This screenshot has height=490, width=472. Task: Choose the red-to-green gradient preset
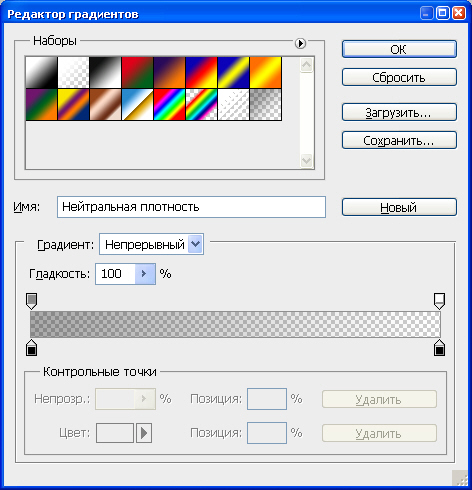point(138,72)
